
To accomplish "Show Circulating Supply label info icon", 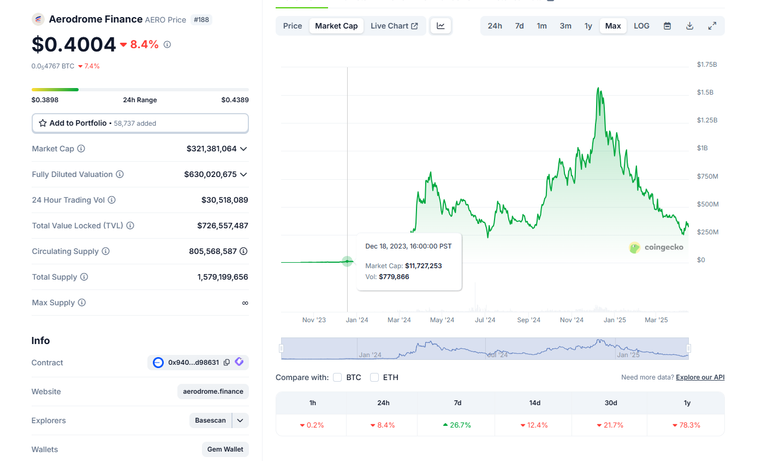I will tap(106, 251).
